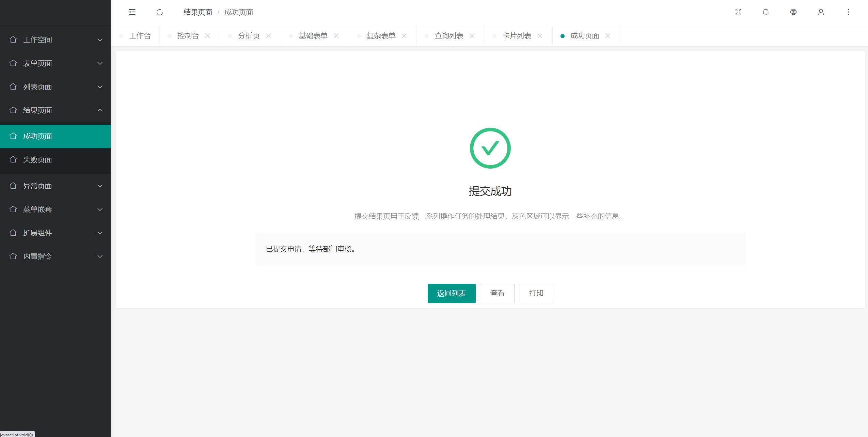The image size is (868, 437).
Task: Collapse the sidebar menu with the fold icon
Action: coord(132,12)
